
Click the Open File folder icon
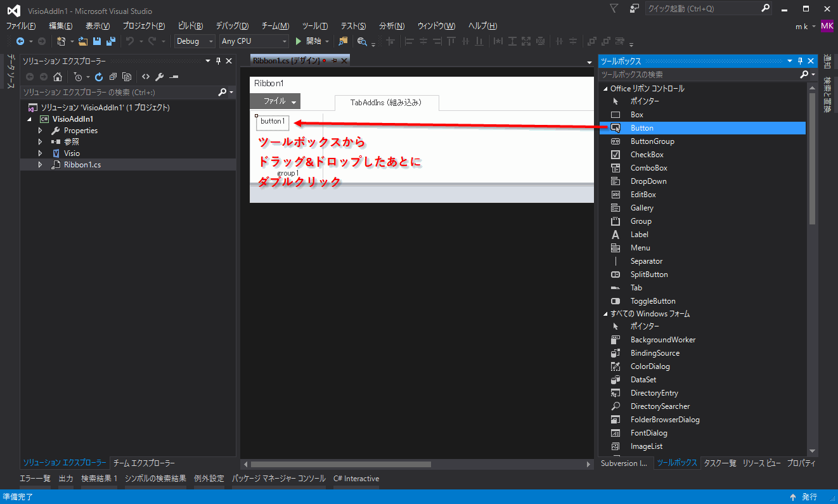[82, 41]
